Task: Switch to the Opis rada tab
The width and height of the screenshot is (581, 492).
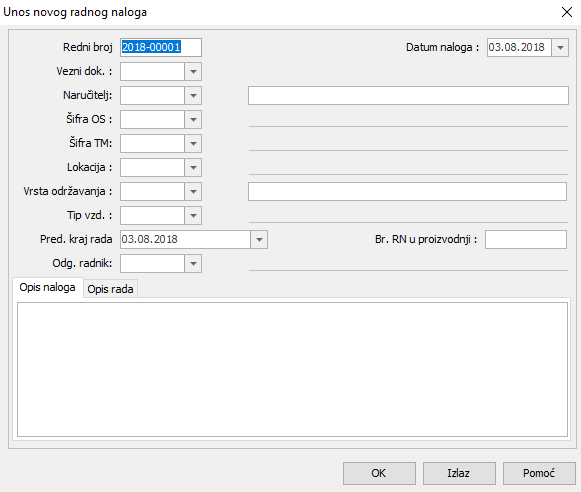Action: pyautogui.click(x=110, y=289)
